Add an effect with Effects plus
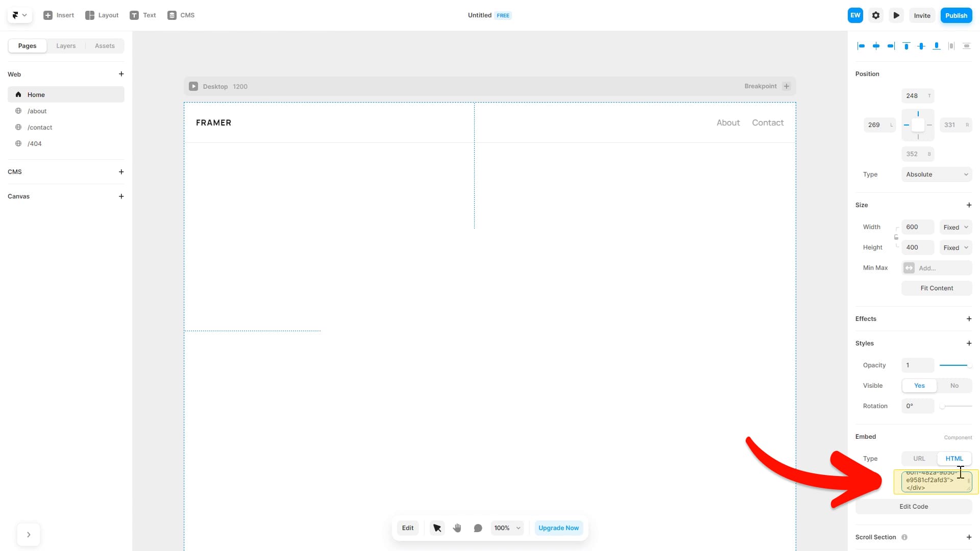This screenshot has height=551, width=980. (969, 319)
